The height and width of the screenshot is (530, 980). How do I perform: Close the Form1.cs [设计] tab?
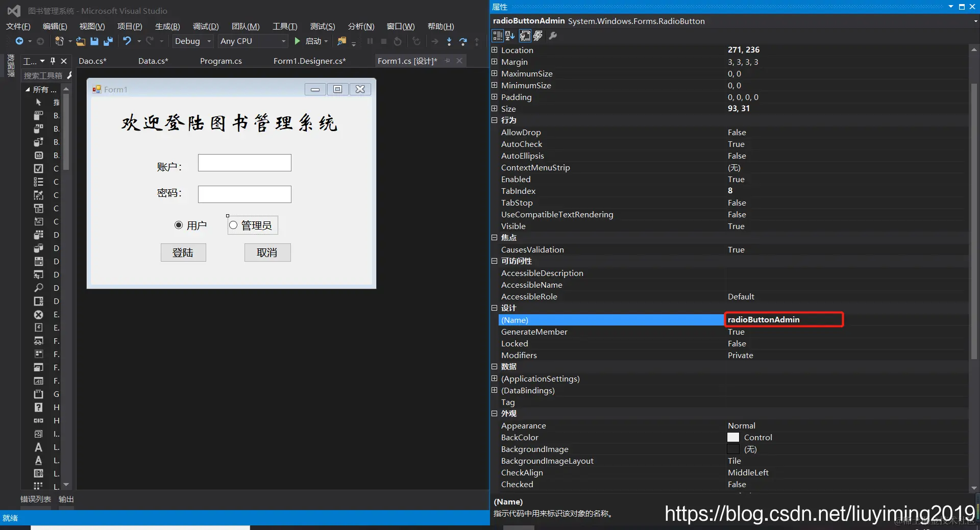click(459, 61)
